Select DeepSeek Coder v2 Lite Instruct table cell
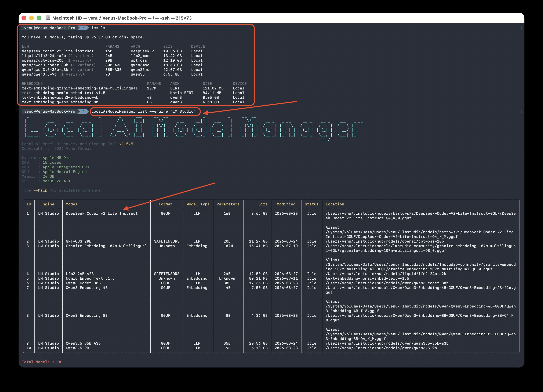This screenshot has width=543, height=392. pyautogui.click(x=102, y=214)
